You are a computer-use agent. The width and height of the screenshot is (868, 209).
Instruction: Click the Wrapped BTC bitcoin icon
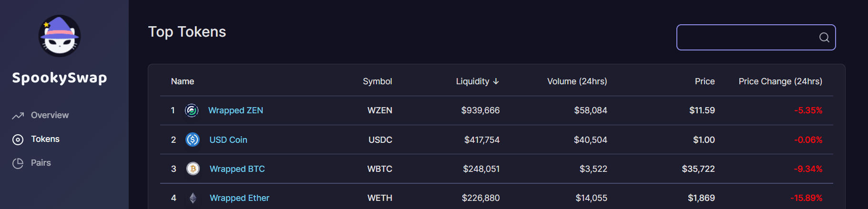(193, 169)
